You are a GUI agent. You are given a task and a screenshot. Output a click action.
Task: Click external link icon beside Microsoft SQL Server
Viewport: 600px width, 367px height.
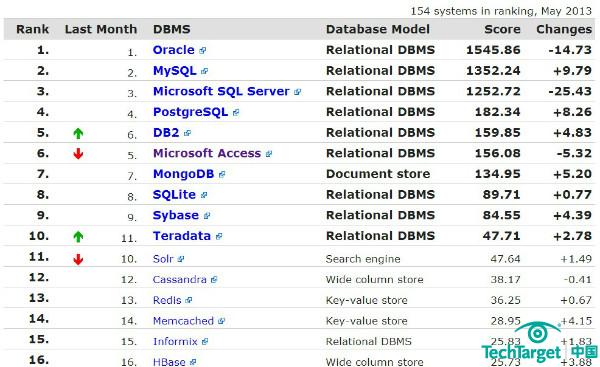(297, 92)
